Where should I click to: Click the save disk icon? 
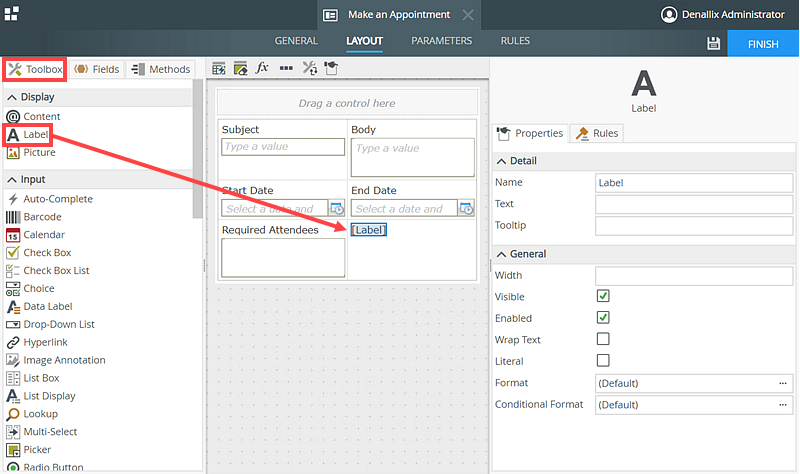[x=713, y=43]
